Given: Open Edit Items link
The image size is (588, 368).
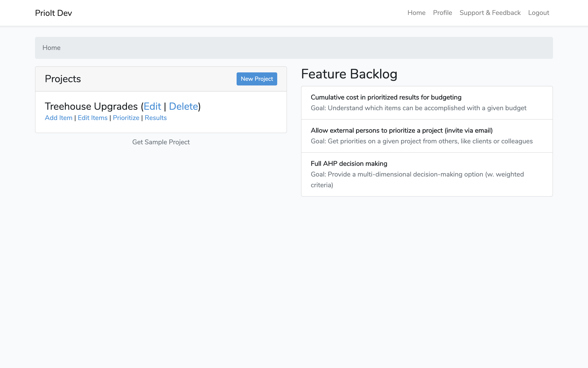Looking at the screenshot, I should tap(92, 118).
